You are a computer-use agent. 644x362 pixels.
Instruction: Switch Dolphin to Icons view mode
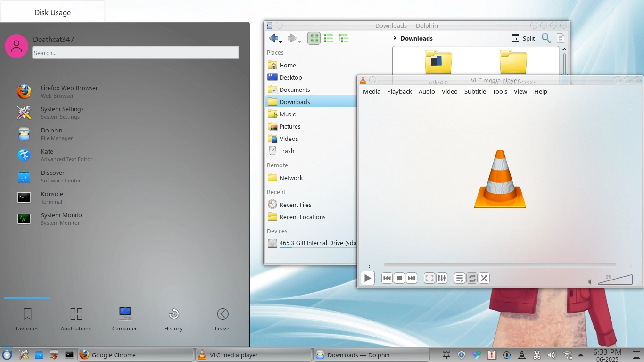click(x=314, y=39)
